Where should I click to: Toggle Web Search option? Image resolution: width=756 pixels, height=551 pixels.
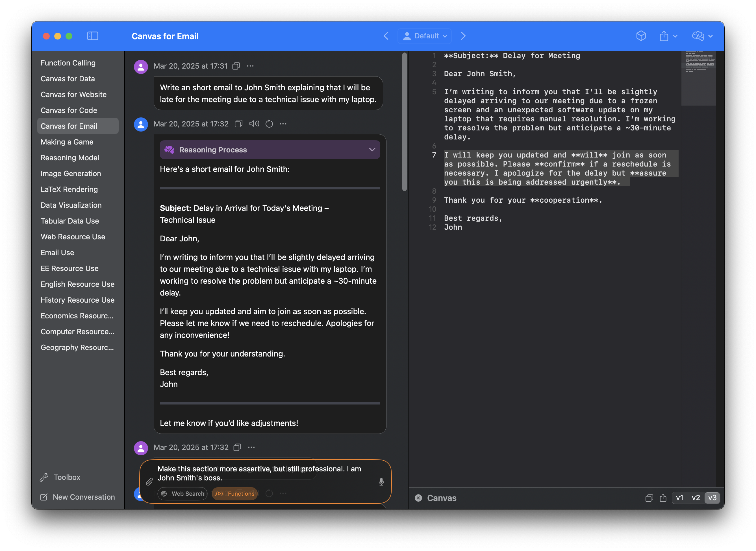coord(183,494)
